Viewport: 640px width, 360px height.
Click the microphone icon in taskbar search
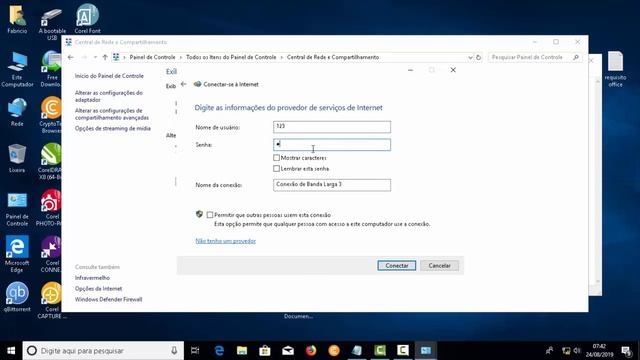click(x=174, y=351)
